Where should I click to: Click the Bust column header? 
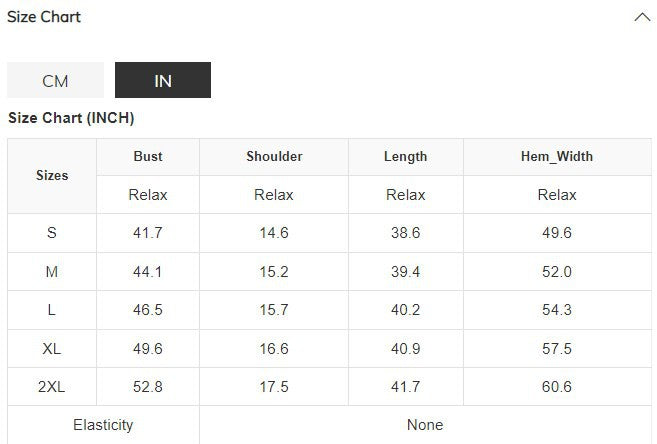point(148,156)
